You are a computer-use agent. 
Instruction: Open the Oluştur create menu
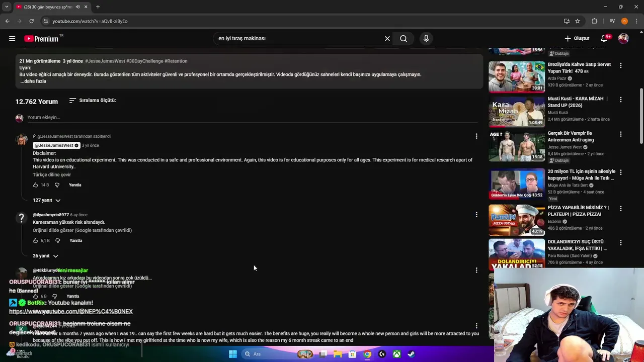(x=577, y=38)
